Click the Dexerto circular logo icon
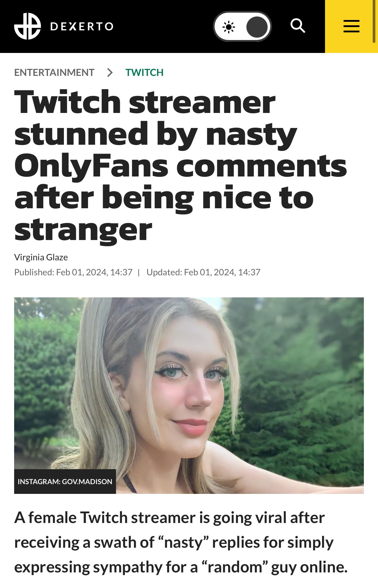The height and width of the screenshot is (588, 378). [x=27, y=26]
